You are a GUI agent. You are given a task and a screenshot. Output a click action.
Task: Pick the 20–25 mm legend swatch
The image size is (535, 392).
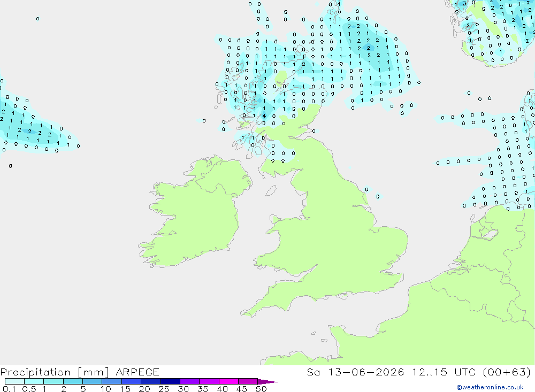point(151,381)
